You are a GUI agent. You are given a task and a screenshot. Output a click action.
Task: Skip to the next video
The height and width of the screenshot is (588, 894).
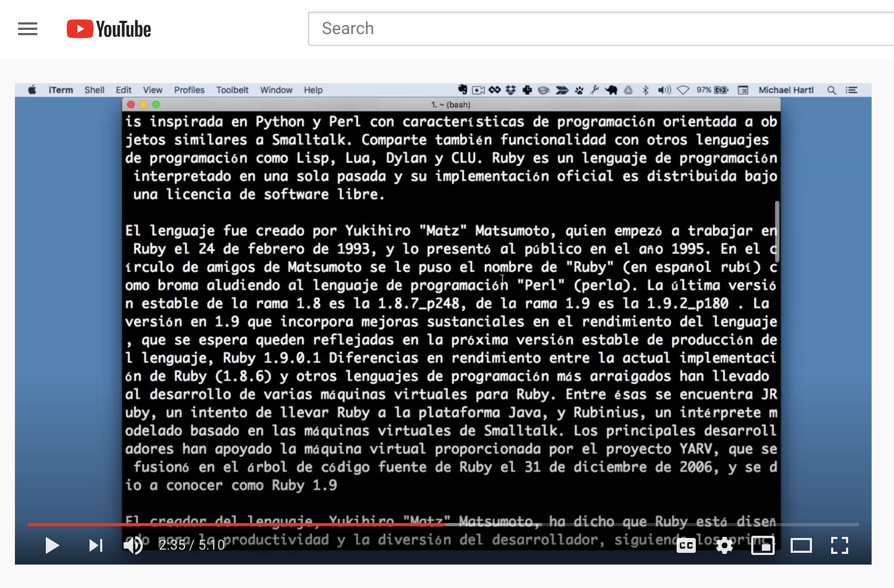[96, 545]
